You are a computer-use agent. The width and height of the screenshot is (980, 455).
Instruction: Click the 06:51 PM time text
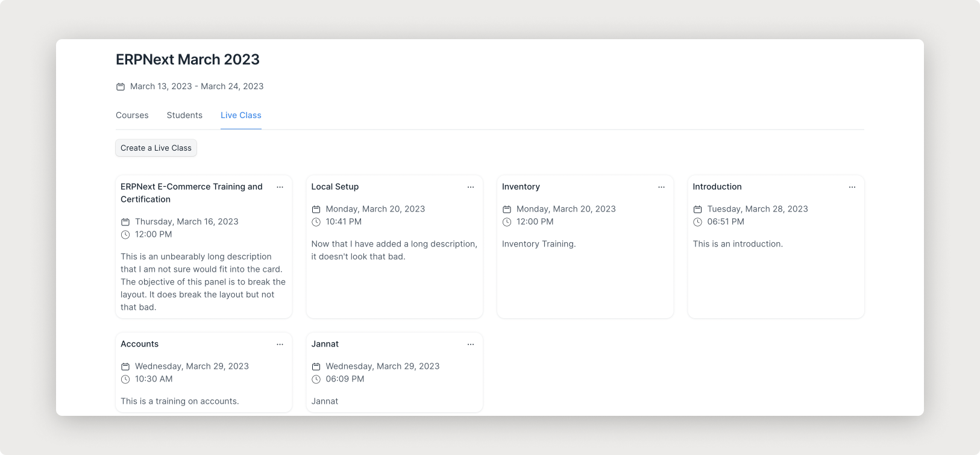tap(726, 222)
